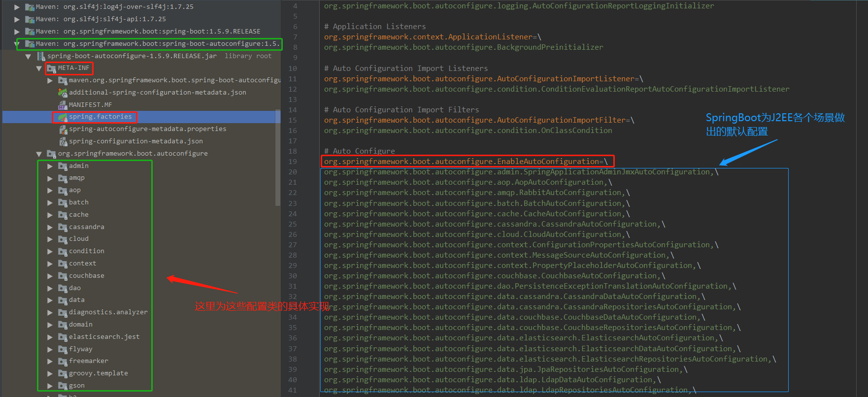Viewport: 868px width, 397px height.
Task: Click the additional-spring-configuration-metadata.json file icon
Action: [63, 93]
